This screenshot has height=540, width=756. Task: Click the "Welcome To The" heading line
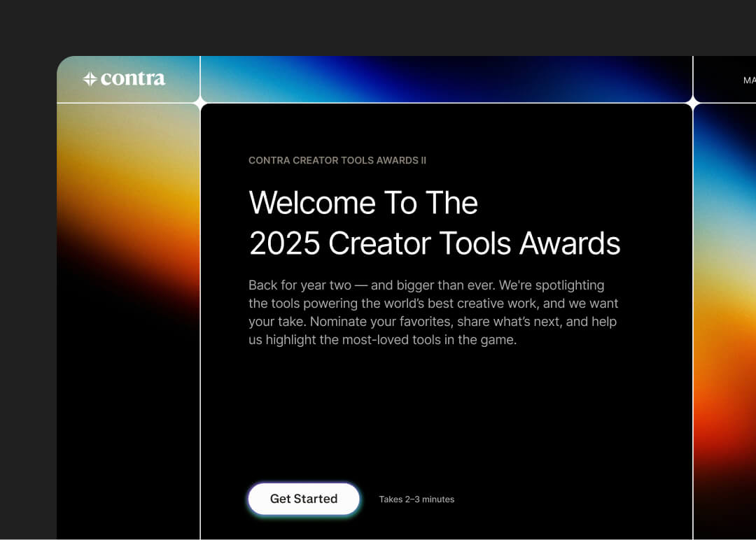click(363, 202)
